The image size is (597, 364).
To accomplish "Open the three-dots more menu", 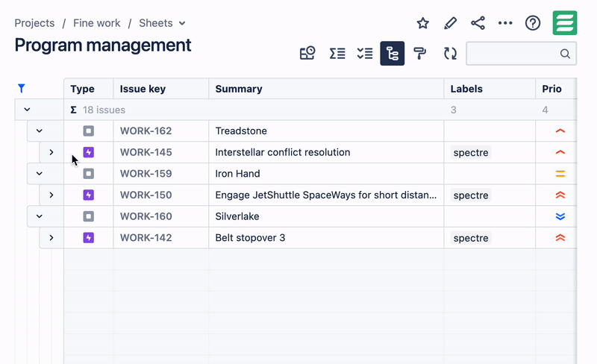I will (x=505, y=23).
